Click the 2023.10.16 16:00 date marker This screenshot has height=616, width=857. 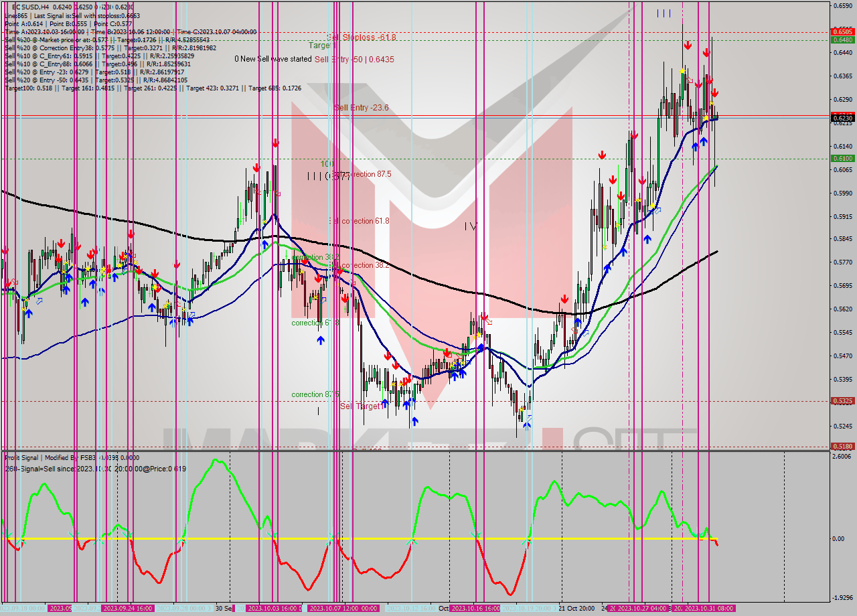point(475,608)
